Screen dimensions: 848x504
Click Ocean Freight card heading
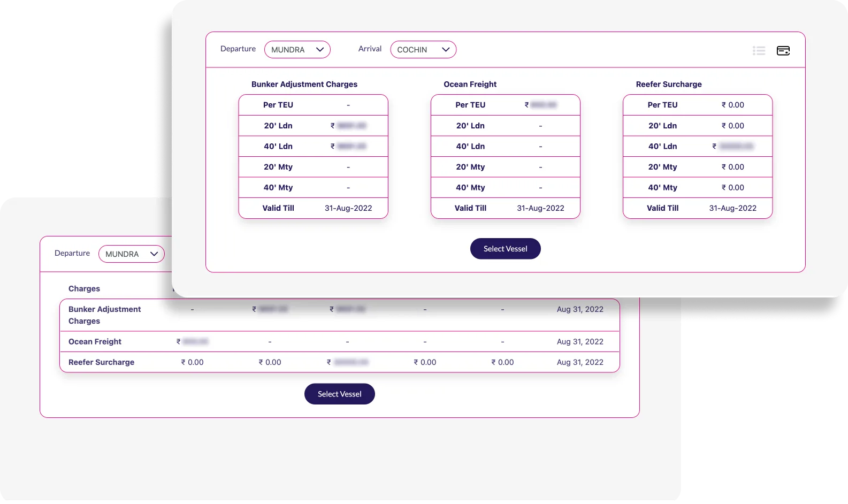click(470, 84)
